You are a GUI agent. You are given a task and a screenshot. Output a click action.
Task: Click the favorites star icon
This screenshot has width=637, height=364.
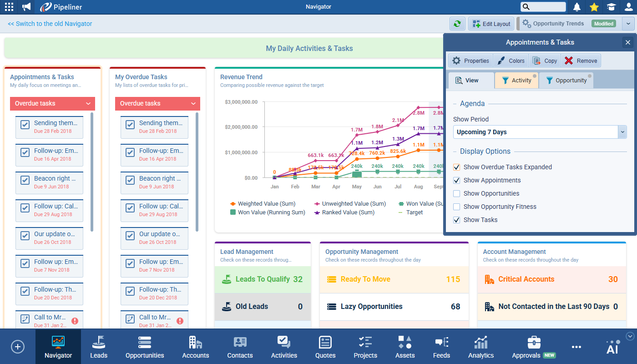594,7
